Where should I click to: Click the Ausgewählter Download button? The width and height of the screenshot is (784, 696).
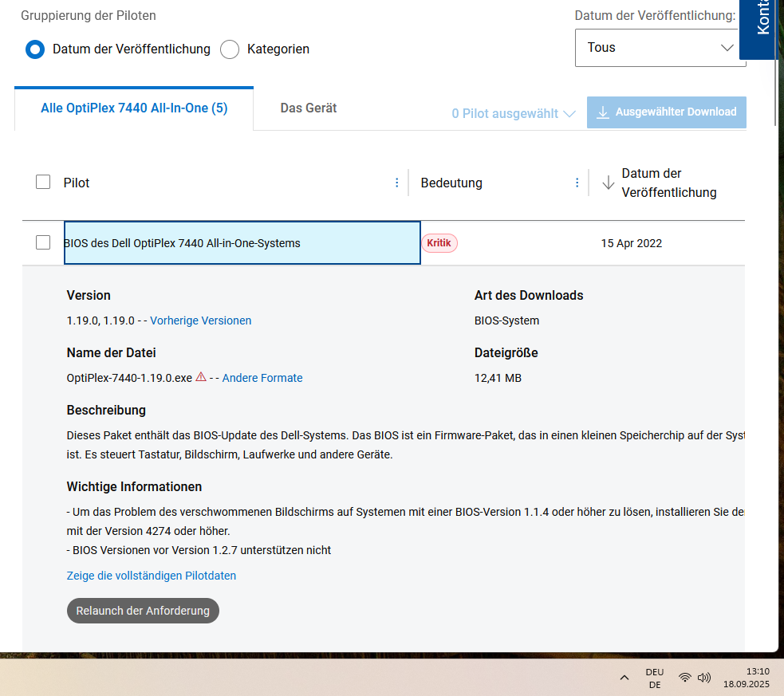[x=667, y=112]
